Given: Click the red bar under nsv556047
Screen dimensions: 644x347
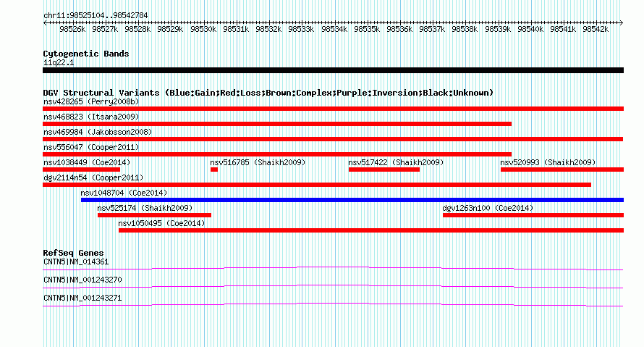Looking at the screenshot, I should (277, 154).
